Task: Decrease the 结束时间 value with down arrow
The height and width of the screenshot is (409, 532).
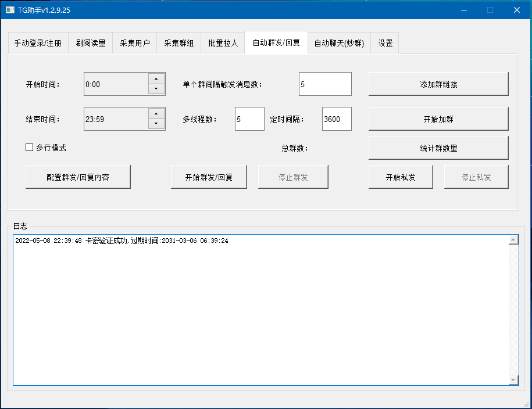Action: click(156, 124)
